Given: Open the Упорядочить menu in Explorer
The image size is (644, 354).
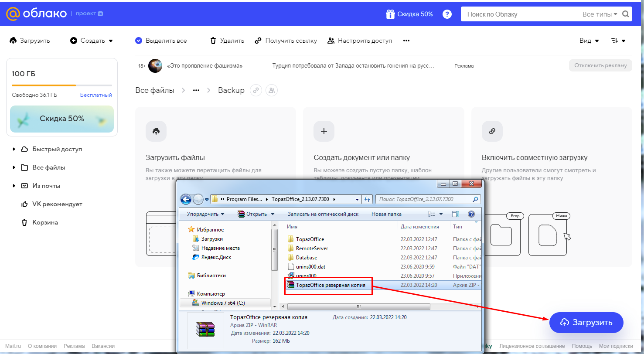Looking at the screenshot, I should 205,214.
